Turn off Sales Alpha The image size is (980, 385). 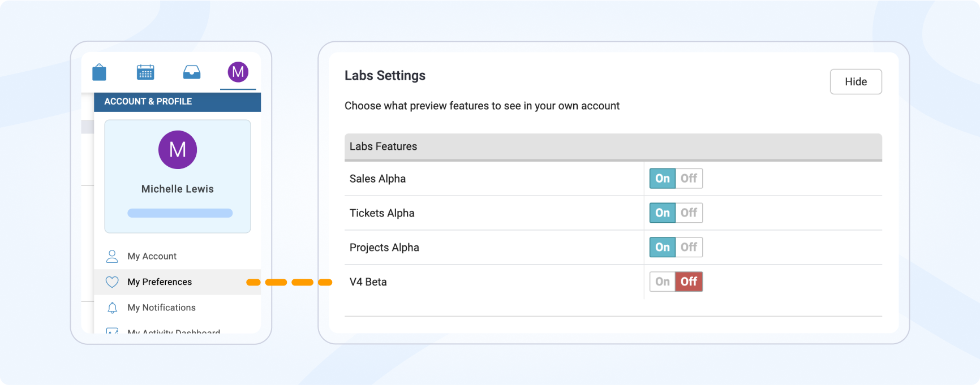[x=689, y=178]
